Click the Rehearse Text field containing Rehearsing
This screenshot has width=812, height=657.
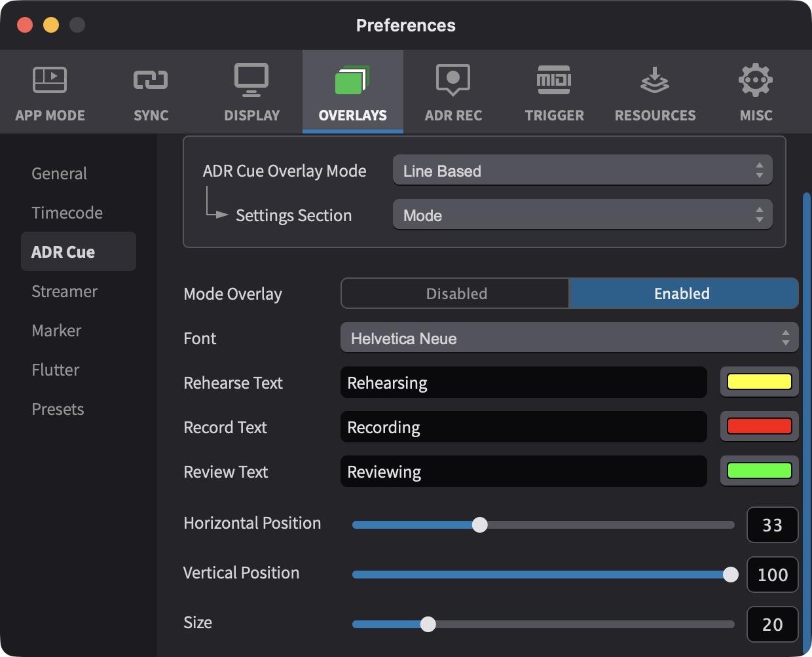tap(524, 382)
